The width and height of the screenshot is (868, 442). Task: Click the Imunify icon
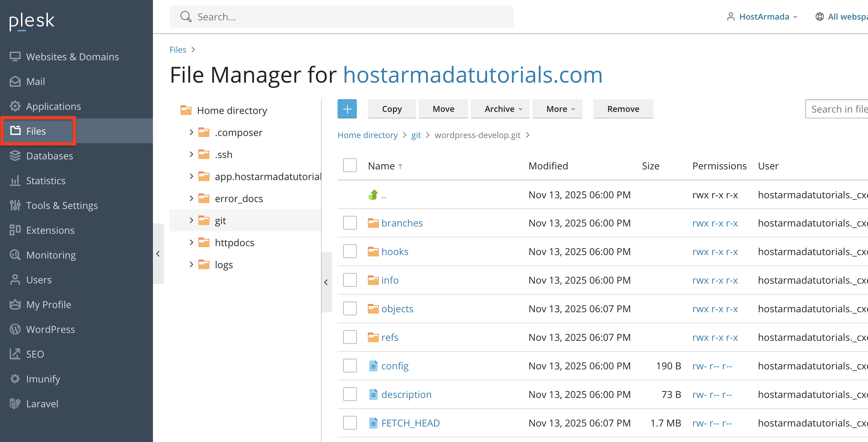coord(15,379)
